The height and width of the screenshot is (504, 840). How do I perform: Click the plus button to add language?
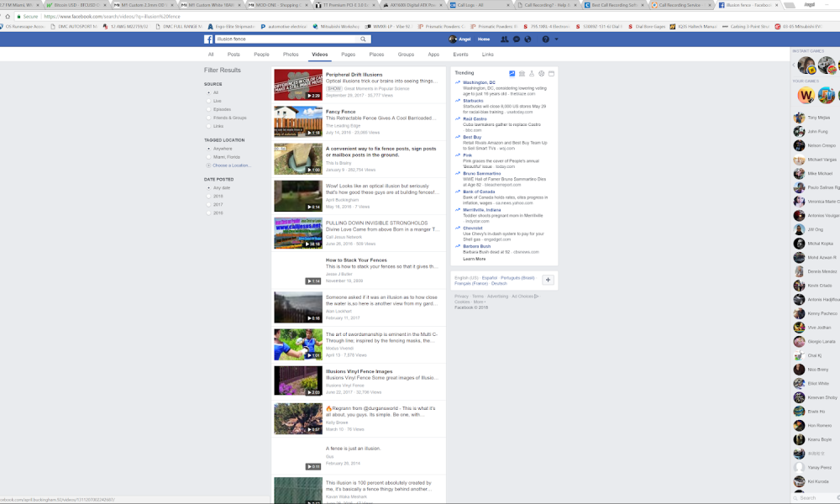pyautogui.click(x=548, y=280)
